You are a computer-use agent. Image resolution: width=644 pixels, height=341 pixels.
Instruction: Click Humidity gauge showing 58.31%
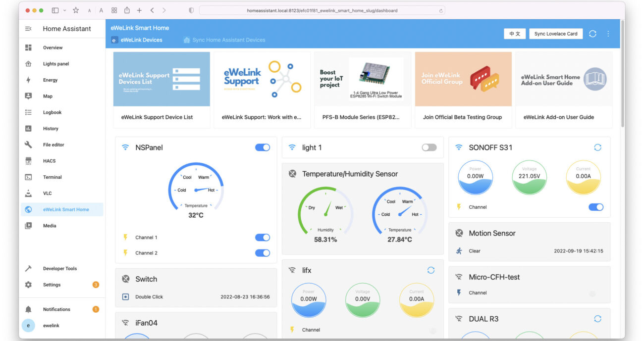click(x=325, y=214)
